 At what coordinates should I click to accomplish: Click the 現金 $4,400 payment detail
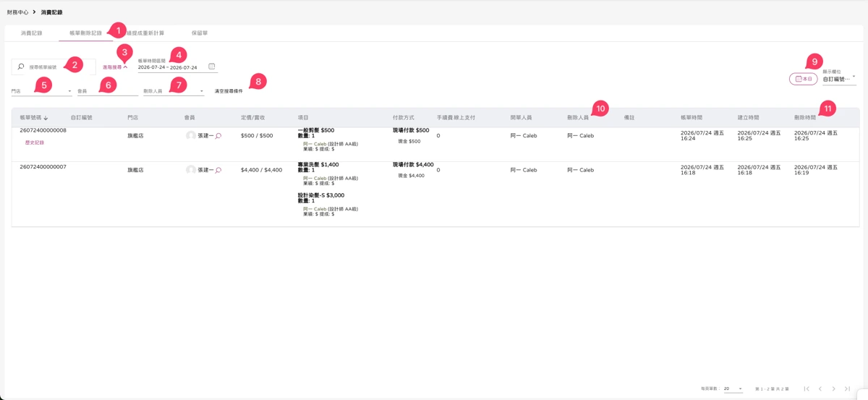point(412,176)
